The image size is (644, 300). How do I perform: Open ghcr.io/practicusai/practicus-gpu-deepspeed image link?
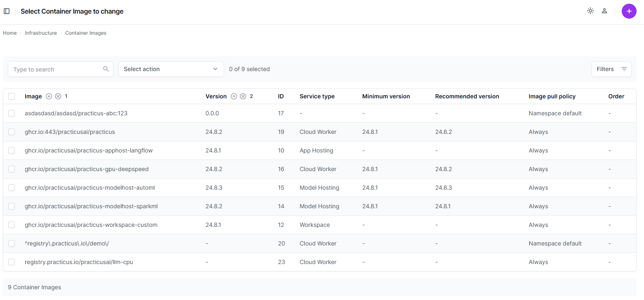[x=87, y=169]
